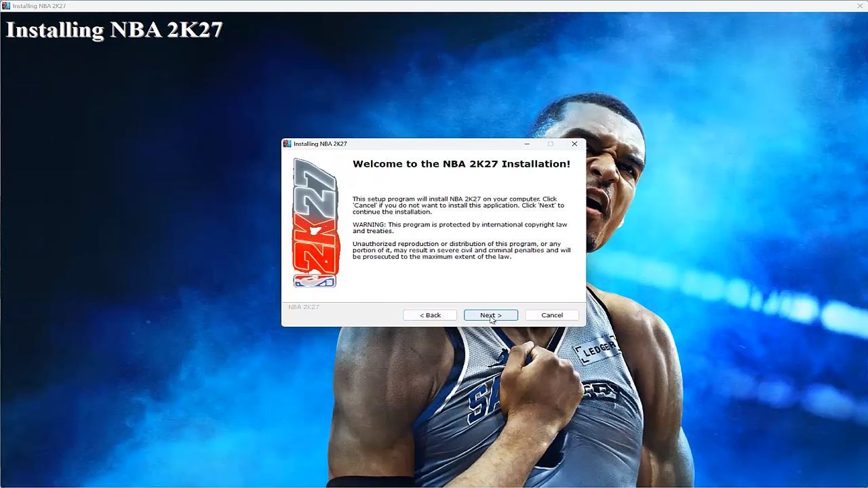Click the greyed-out maximize button on dialog

551,144
